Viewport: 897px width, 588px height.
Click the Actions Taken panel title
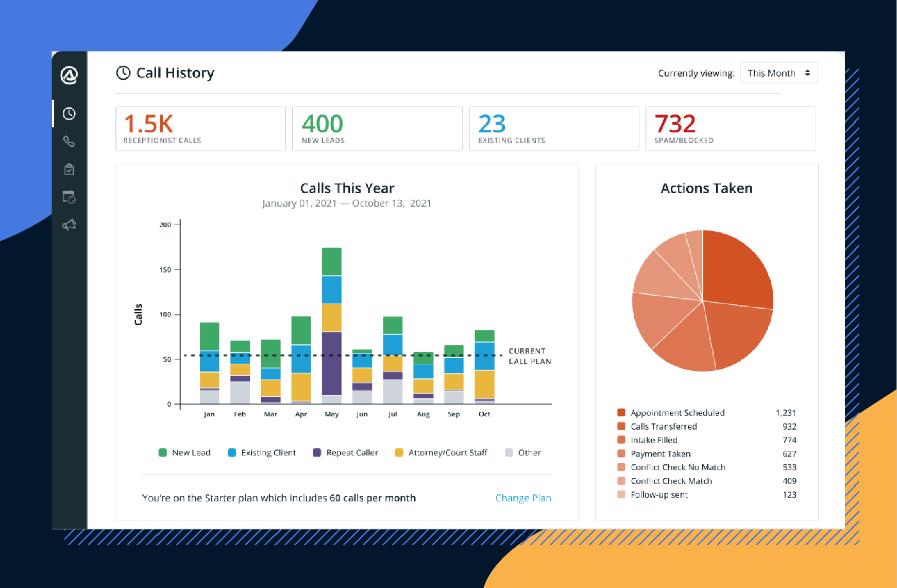[x=706, y=188]
